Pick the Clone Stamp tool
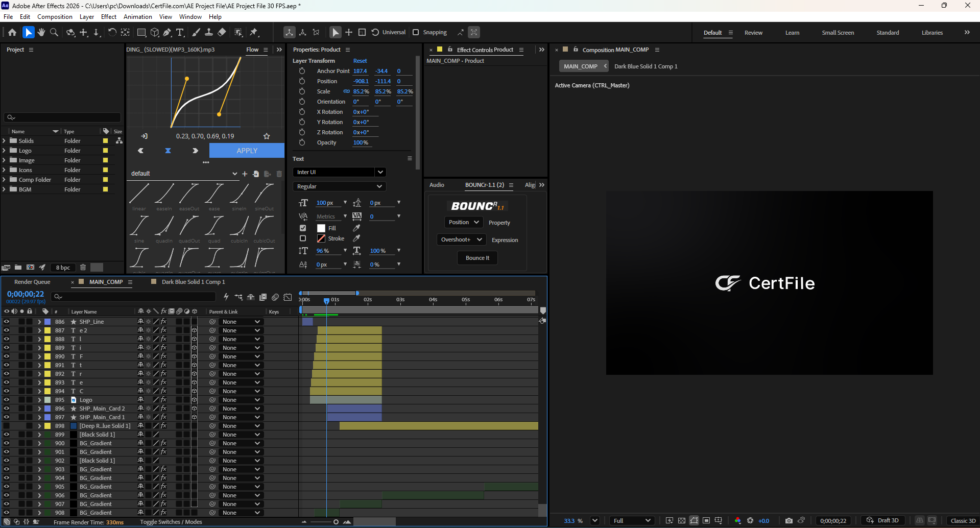Image resolution: width=980 pixels, height=528 pixels. coord(209,32)
